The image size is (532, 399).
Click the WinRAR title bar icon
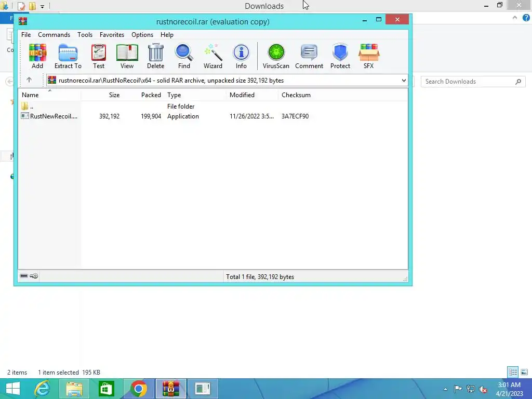pyautogui.click(x=23, y=21)
